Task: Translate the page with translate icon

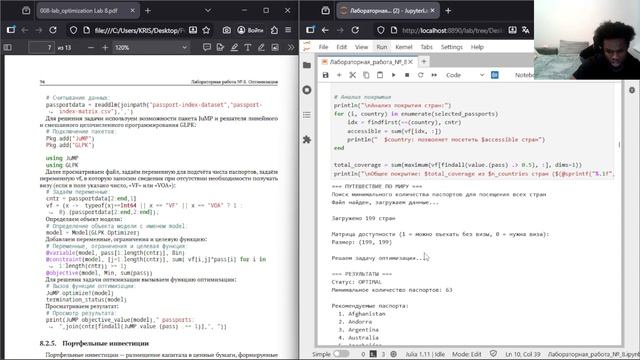Action: click(526, 30)
